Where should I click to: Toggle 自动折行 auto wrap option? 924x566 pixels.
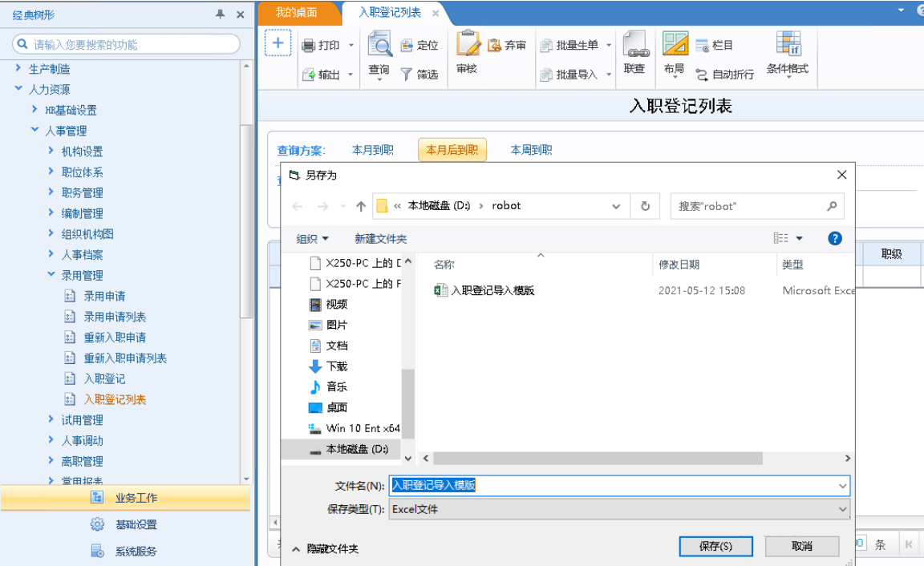[x=725, y=75]
